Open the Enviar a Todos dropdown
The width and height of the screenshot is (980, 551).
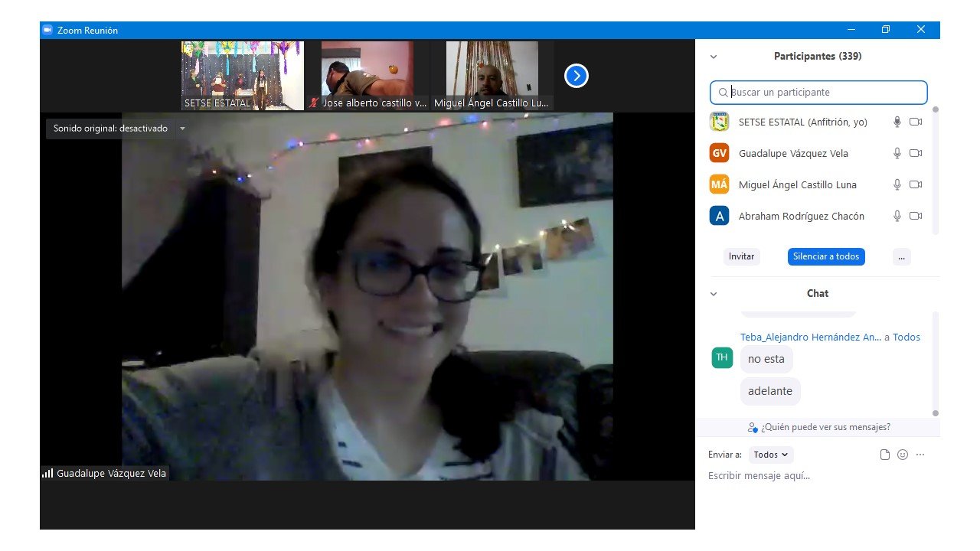pos(770,455)
